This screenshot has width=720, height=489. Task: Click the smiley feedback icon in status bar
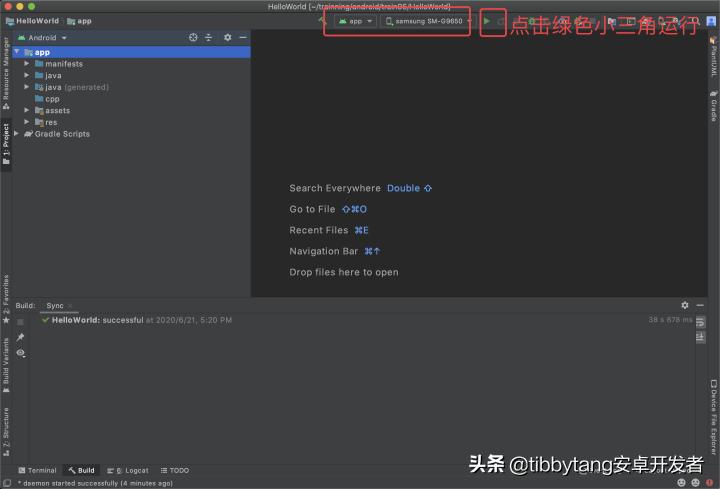[681, 483]
